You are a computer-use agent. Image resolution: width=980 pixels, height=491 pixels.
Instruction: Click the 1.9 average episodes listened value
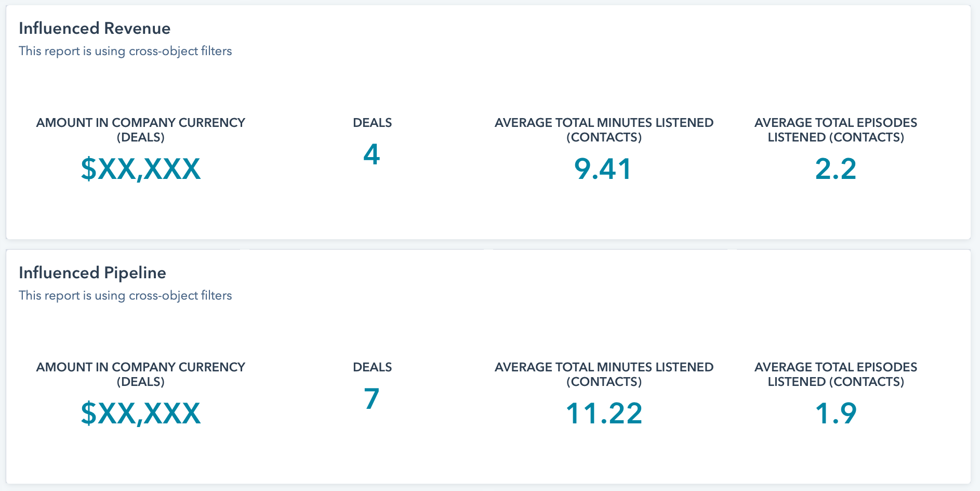pos(836,414)
